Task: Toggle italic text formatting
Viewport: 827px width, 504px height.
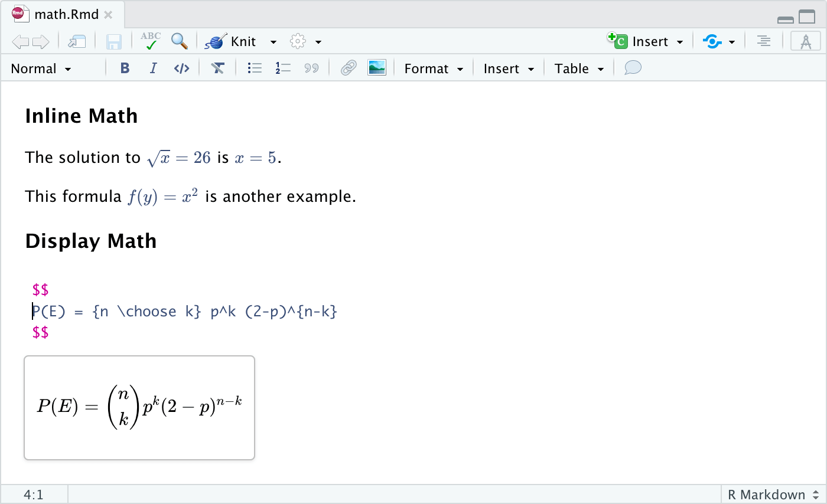Action: pyautogui.click(x=153, y=68)
